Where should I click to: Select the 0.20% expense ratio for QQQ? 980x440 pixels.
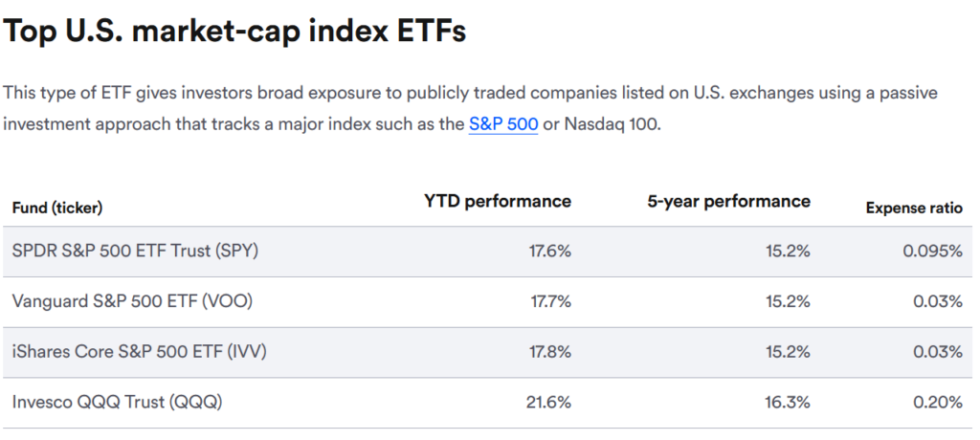pos(937,403)
